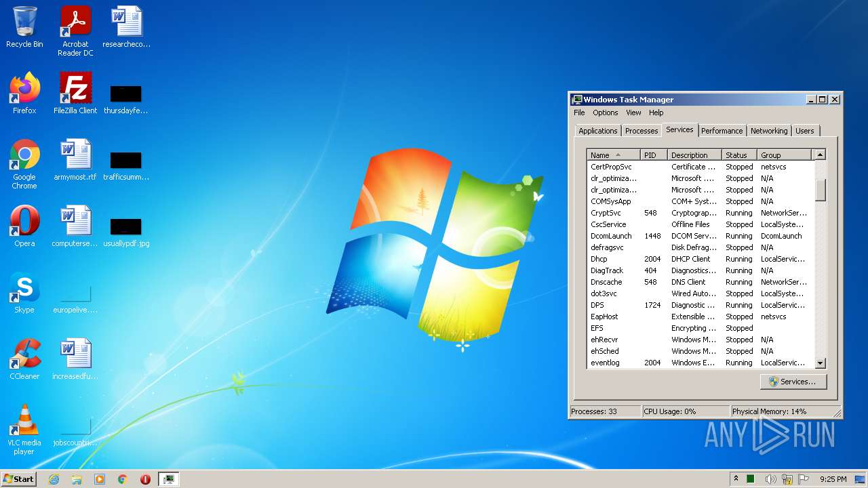This screenshot has width=868, height=488.
Task: Launch Skype desktop shortcut
Action: [x=24, y=293]
